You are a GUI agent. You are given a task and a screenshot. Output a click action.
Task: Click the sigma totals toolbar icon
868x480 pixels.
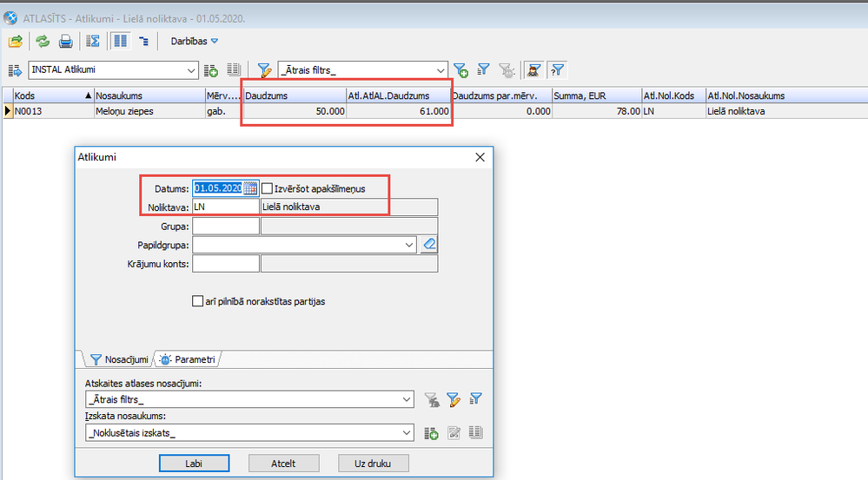point(93,41)
